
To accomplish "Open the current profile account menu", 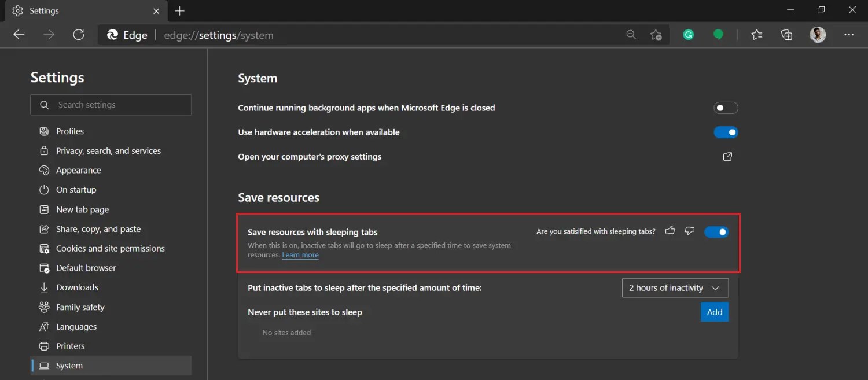I will tap(818, 35).
